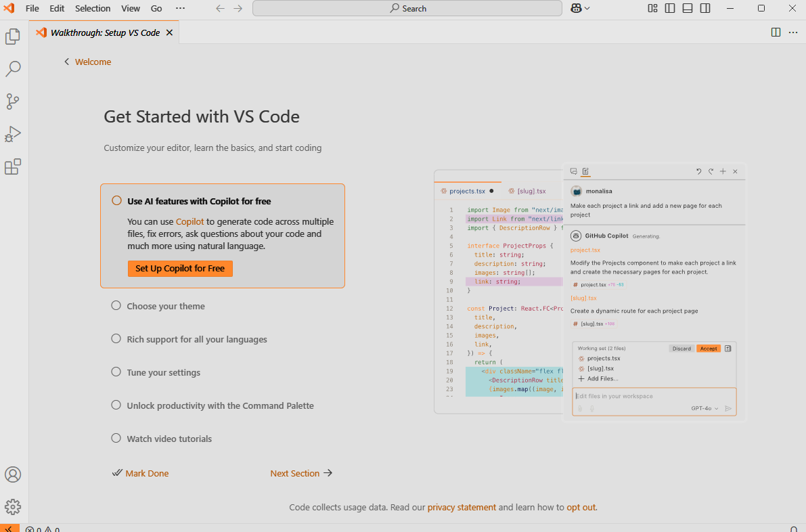Click the split editor right icon
Screen dimensions: 806x532
coord(776,32)
